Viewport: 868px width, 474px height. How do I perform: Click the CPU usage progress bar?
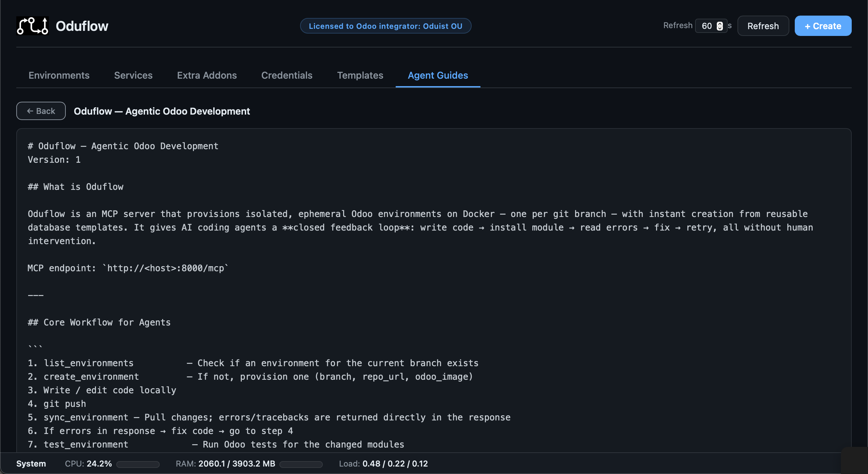[138, 464]
